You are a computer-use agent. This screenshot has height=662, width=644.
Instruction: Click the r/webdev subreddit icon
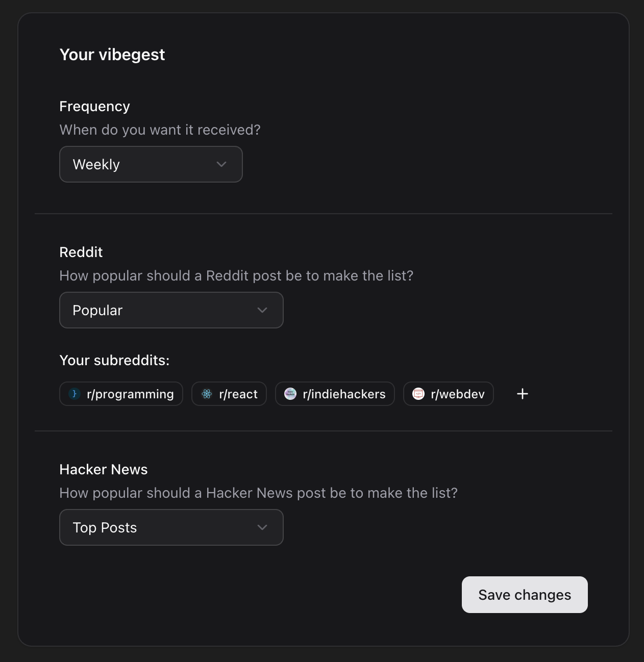[x=418, y=394]
